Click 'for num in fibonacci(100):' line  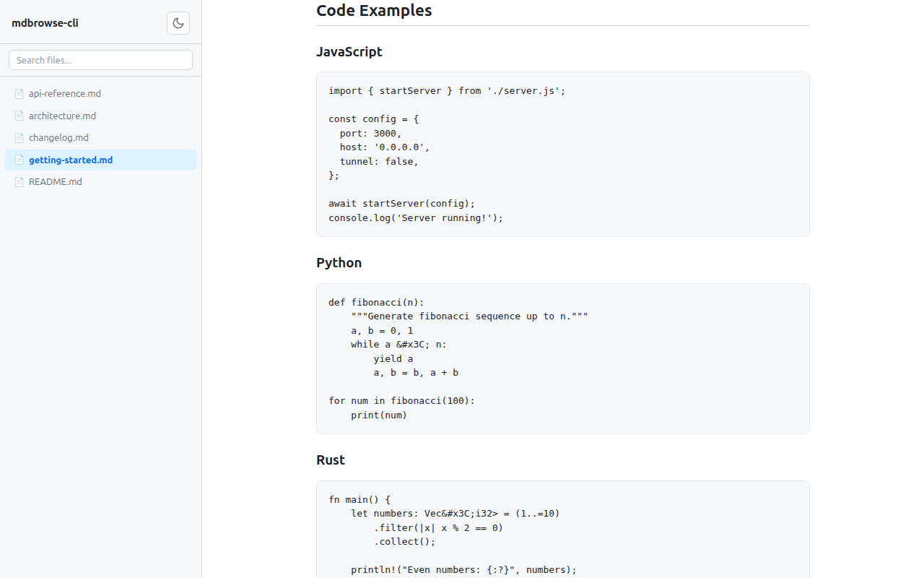pyautogui.click(x=402, y=401)
